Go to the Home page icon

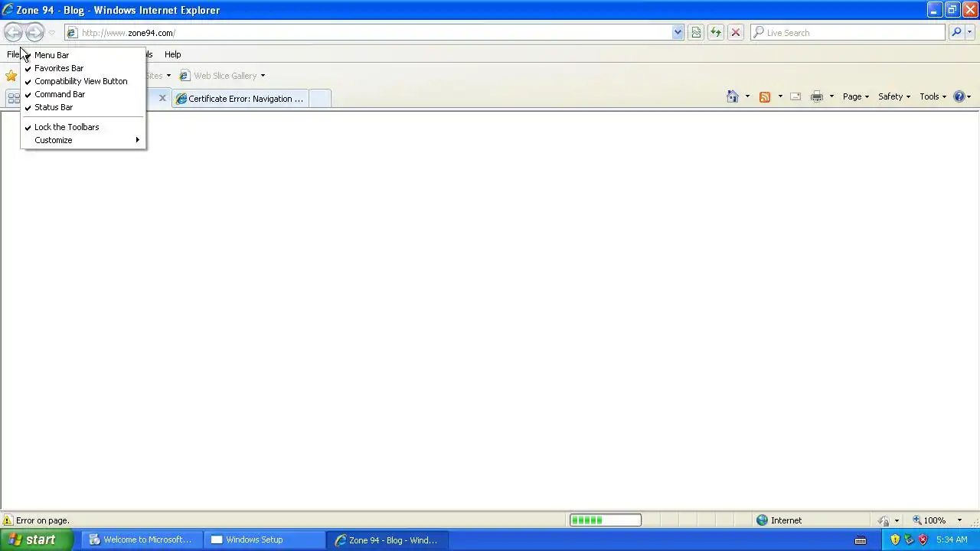[733, 96]
